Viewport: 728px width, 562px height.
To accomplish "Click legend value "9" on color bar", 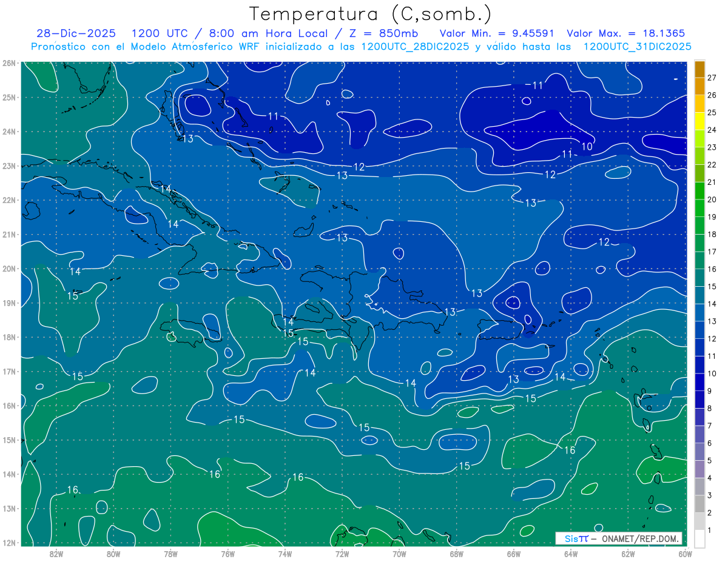I will pyautogui.click(x=710, y=391).
